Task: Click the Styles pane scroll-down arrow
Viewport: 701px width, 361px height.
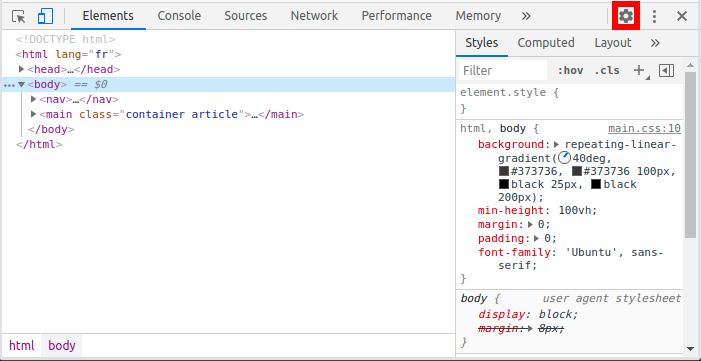Action: [x=690, y=349]
